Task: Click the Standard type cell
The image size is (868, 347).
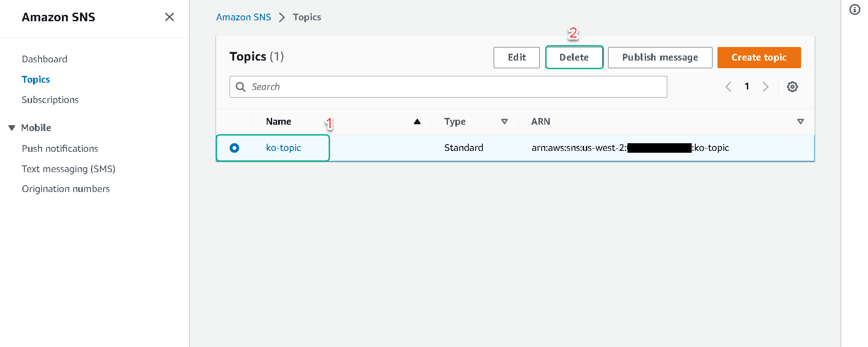Action: click(464, 148)
